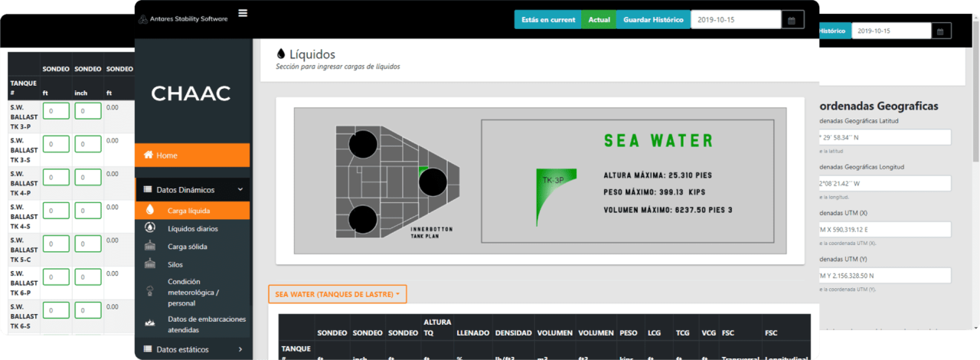Toggle the hamburger sidebar menu icon
This screenshot has width=980, height=360.
tap(243, 13)
